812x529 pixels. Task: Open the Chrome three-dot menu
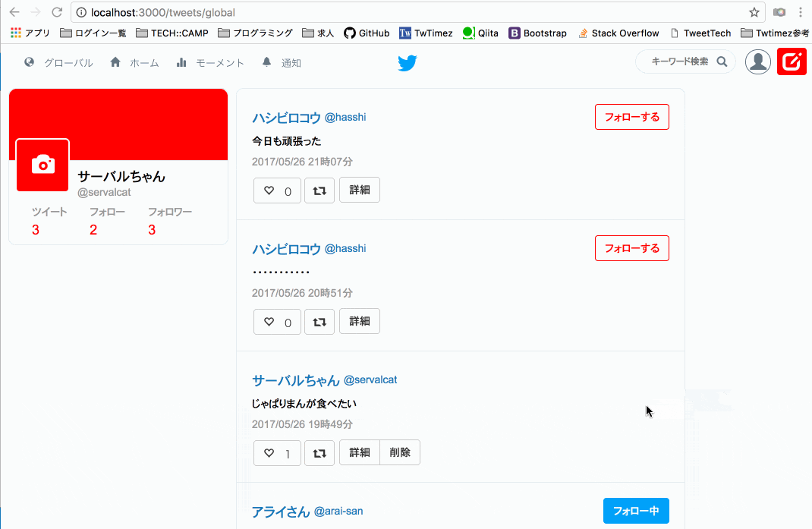point(801,12)
